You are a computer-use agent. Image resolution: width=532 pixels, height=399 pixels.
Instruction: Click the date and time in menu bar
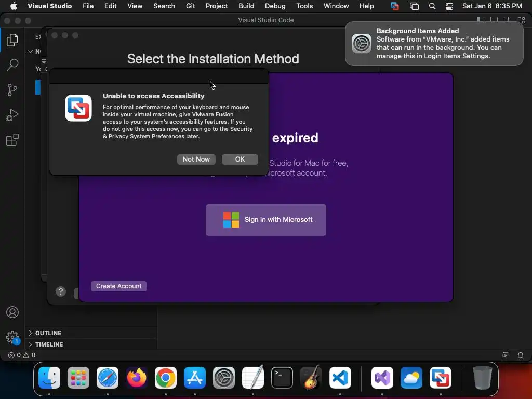tap(492, 6)
